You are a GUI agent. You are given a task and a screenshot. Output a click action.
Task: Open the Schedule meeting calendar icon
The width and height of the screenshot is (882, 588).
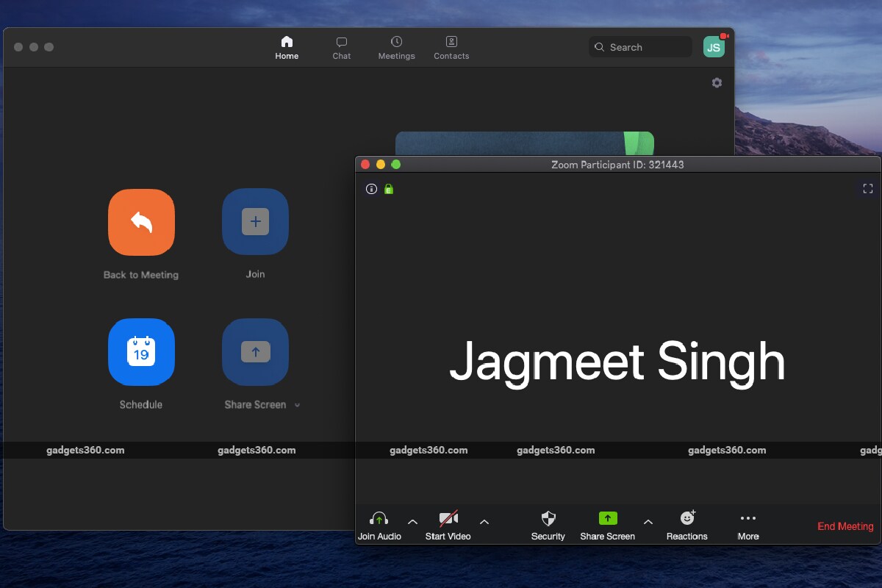pos(141,352)
